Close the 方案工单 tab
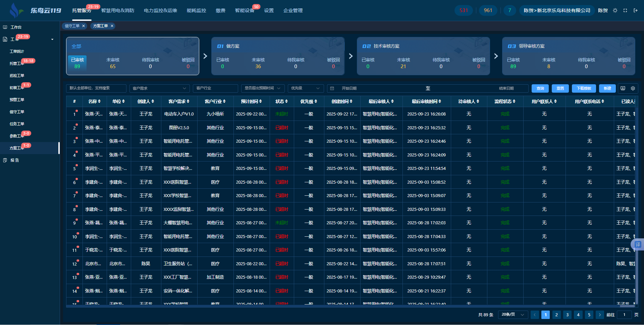Image resolution: width=644 pixels, height=325 pixels. [x=112, y=26]
